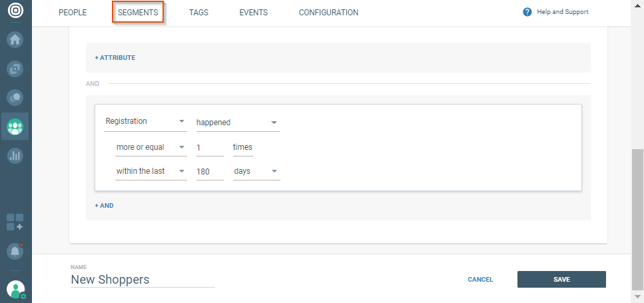Open the apps grid plus icon
Screen dimensions: 644x303
click(15, 222)
